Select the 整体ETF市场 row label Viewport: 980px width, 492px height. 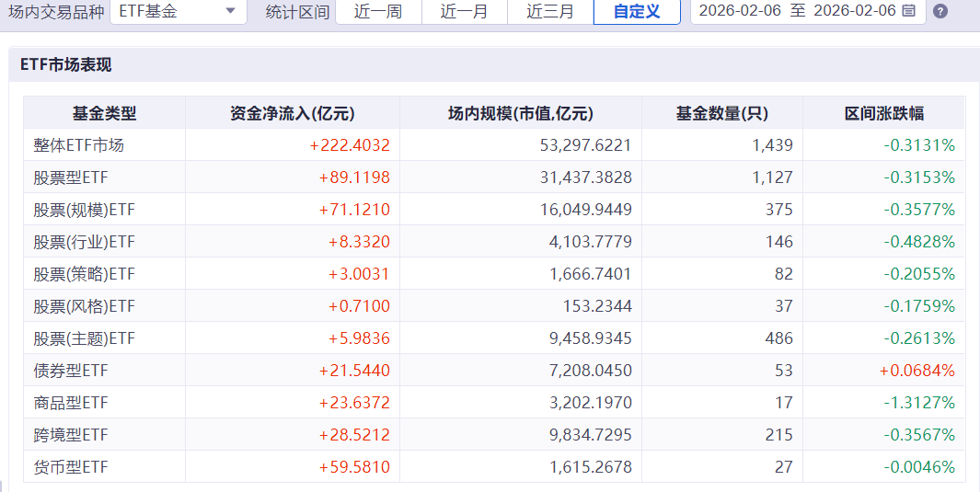coord(79,145)
